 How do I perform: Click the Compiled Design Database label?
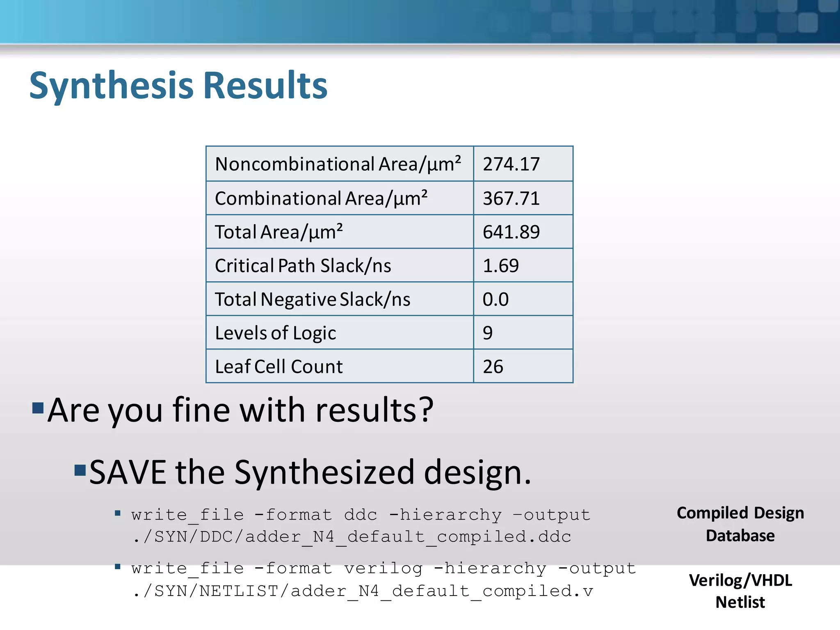click(740, 524)
